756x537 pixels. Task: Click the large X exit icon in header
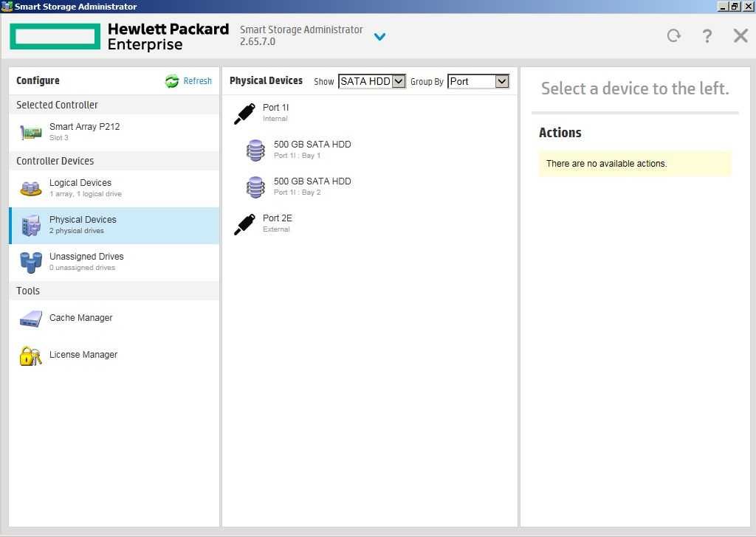click(740, 35)
